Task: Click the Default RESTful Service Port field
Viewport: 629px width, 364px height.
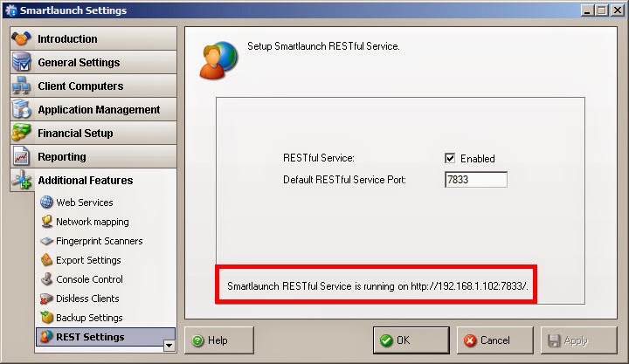Action: click(x=476, y=179)
